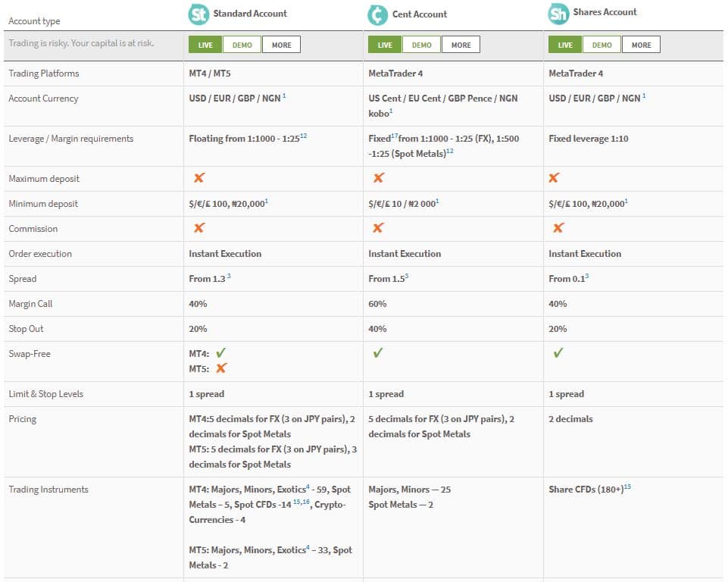Click the MT4 swap-free checkmark icon
Viewport: 728px width, 582px height.
[x=221, y=353]
